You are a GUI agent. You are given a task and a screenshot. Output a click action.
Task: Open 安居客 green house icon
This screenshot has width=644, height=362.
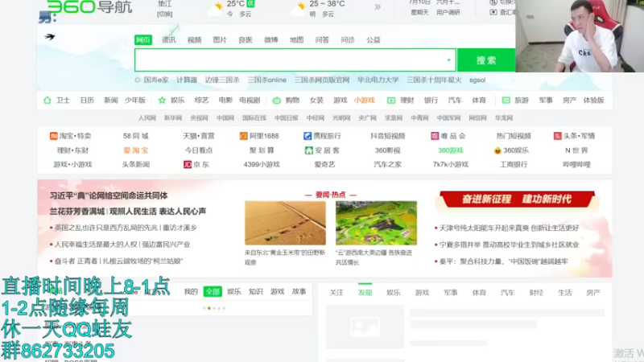click(308, 150)
